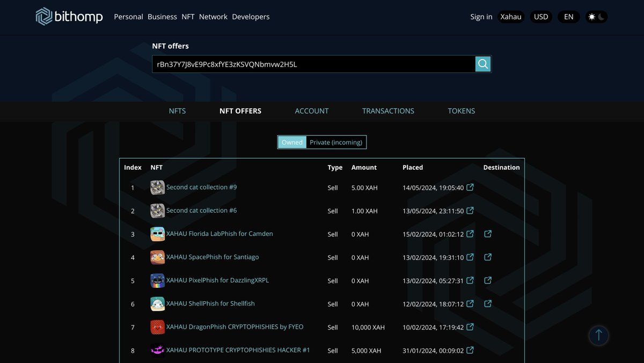Open destination link for ShellPhish Shellfish row
Screen dimensions: 644x363
[488, 303]
